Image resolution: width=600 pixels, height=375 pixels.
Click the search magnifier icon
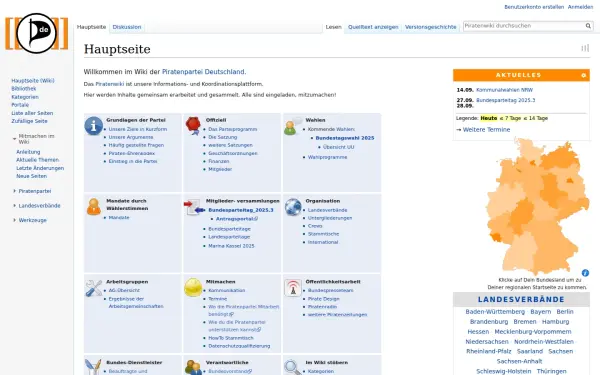coord(588,26)
